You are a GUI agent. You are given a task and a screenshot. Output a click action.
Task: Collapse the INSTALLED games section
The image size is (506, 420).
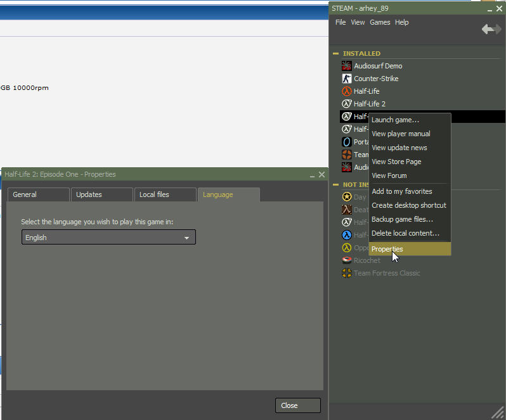point(335,53)
